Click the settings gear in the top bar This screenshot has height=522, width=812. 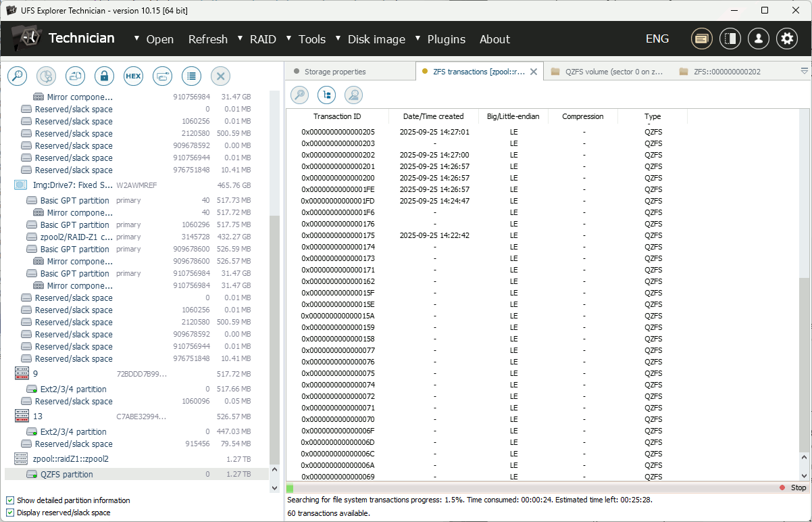pyautogui.click(x=786, y=39)
